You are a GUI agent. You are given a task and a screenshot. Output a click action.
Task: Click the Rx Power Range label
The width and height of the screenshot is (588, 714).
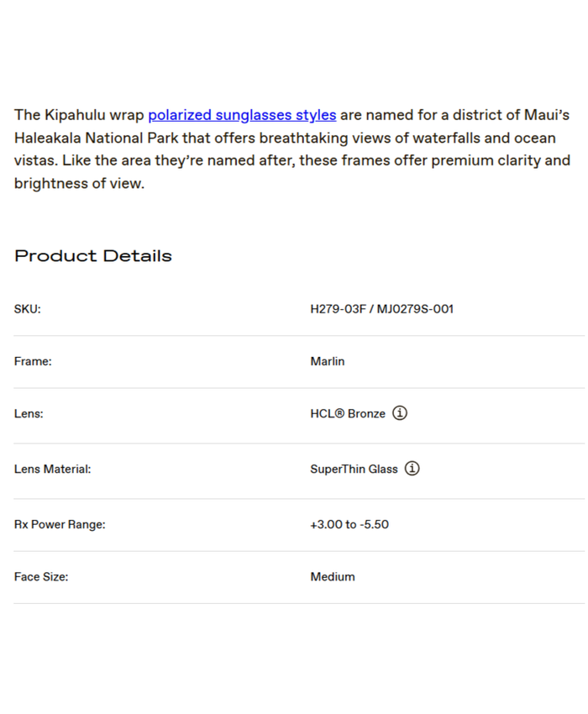[x=60, y=524]
